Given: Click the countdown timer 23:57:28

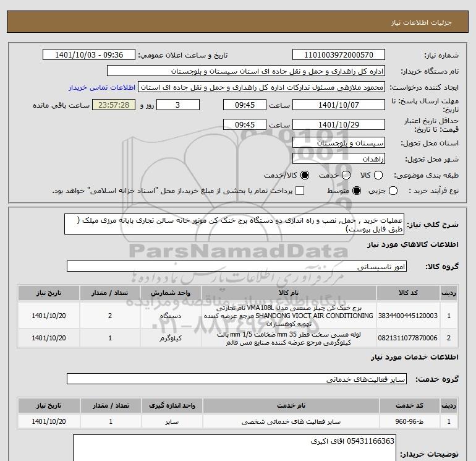Looking at the screenshot, I should pos(114,105).
